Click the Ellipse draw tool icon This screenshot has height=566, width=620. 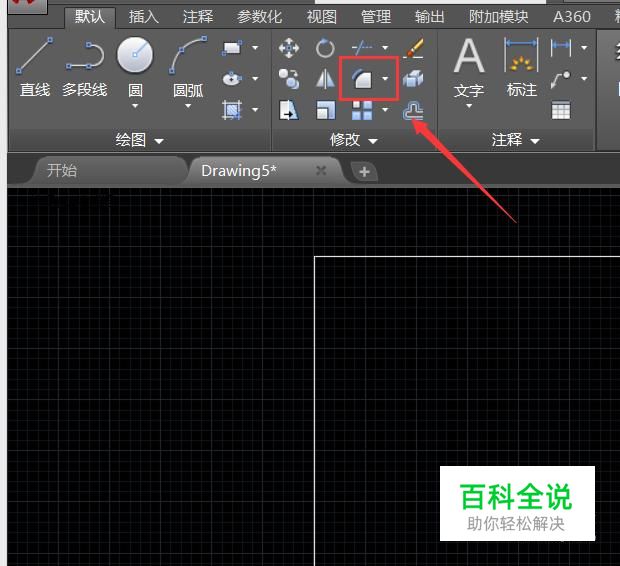click(232, 78)
